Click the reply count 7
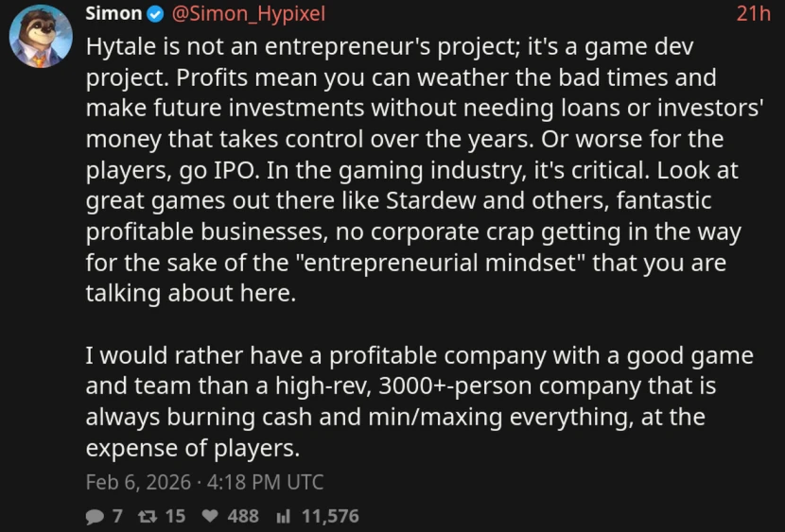This screenshot has width=785, height=532. click(117, 516)
